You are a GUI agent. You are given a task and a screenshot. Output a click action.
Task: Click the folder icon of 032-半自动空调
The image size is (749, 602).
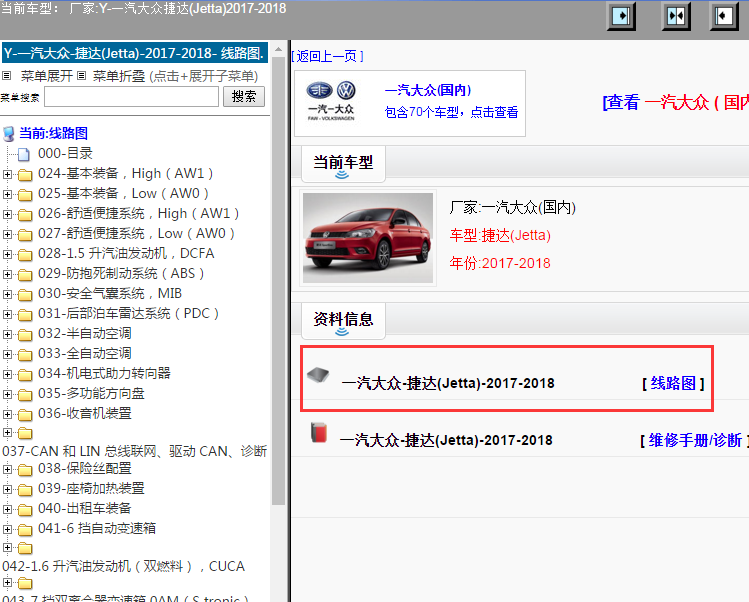tap(25, 334)
